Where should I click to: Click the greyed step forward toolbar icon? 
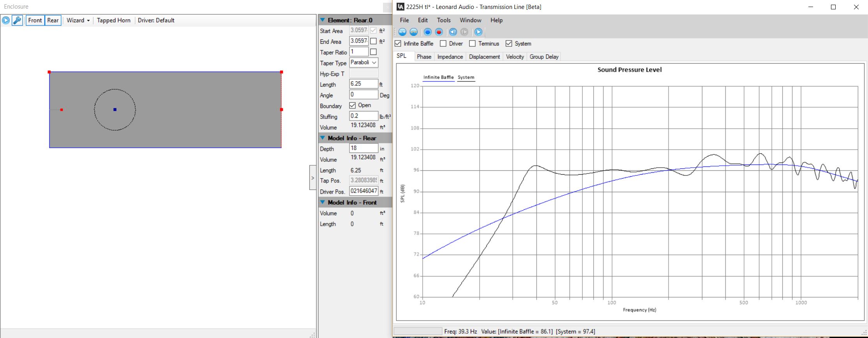coord(464,32)
